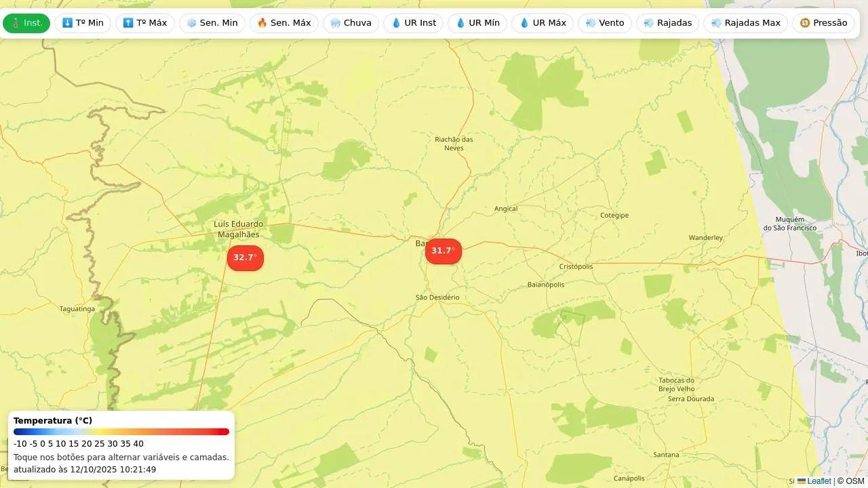Click the Temperatura (°C) legend title
The height and width of the screenshot is (488, 868).
click(53, 421)
